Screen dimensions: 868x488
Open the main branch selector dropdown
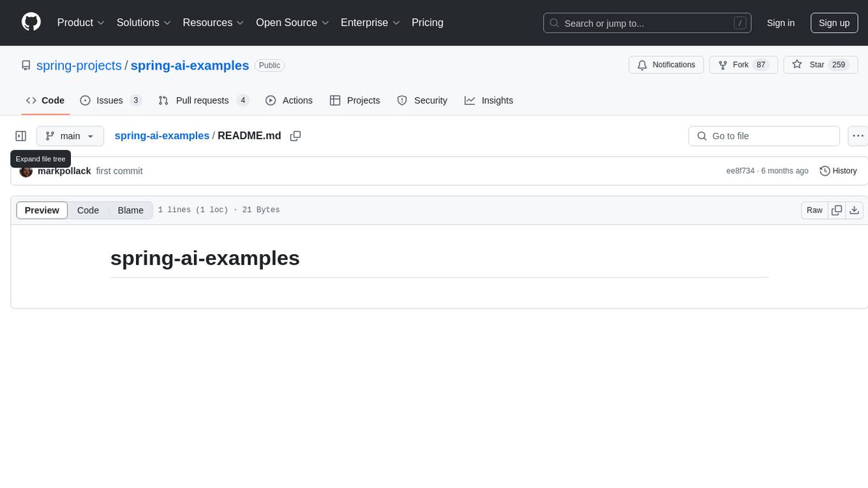(70, 136)
